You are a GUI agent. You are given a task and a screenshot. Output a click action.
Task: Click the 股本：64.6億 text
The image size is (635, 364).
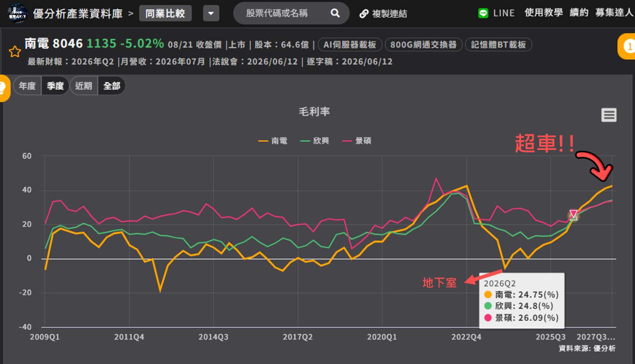tap(282, 44)
